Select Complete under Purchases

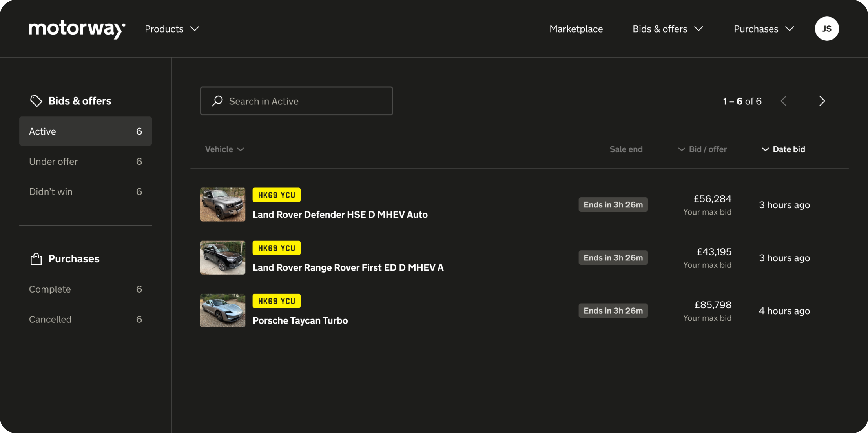[86, 289]
